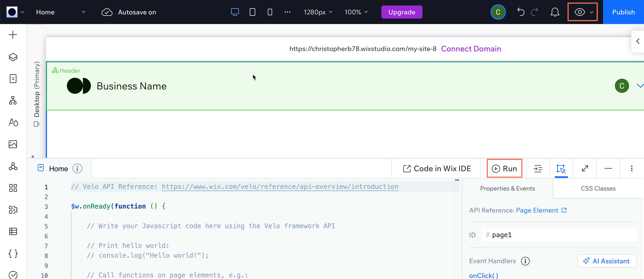Click the redo arrow
The image size is (644, 279).
[534, 12]
